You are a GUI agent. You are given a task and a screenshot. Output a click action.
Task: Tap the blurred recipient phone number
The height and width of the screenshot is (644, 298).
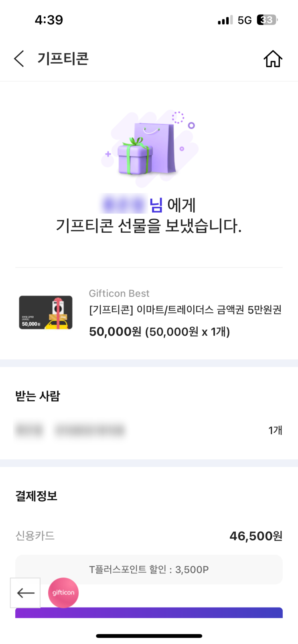pyautogui.click(x=89, y=430)
